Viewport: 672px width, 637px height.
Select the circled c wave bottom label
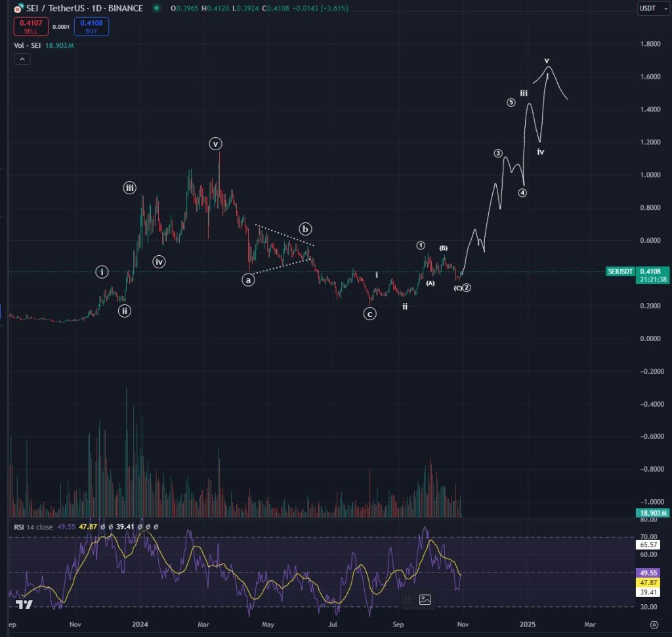[370, 314]
